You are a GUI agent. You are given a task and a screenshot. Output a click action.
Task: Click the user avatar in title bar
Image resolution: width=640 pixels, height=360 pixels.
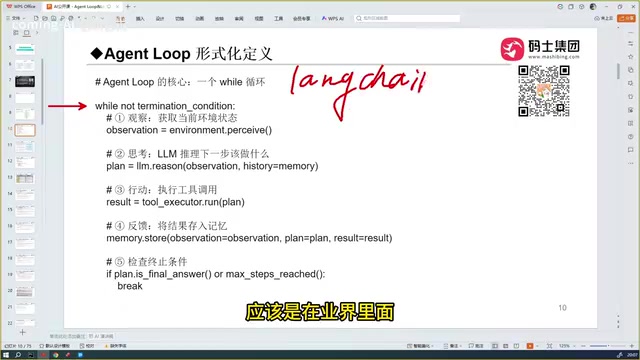coord(593,7)
